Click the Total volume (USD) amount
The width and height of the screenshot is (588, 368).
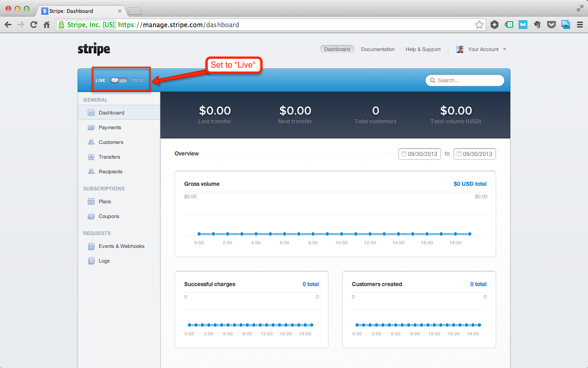tap(456, 110)
